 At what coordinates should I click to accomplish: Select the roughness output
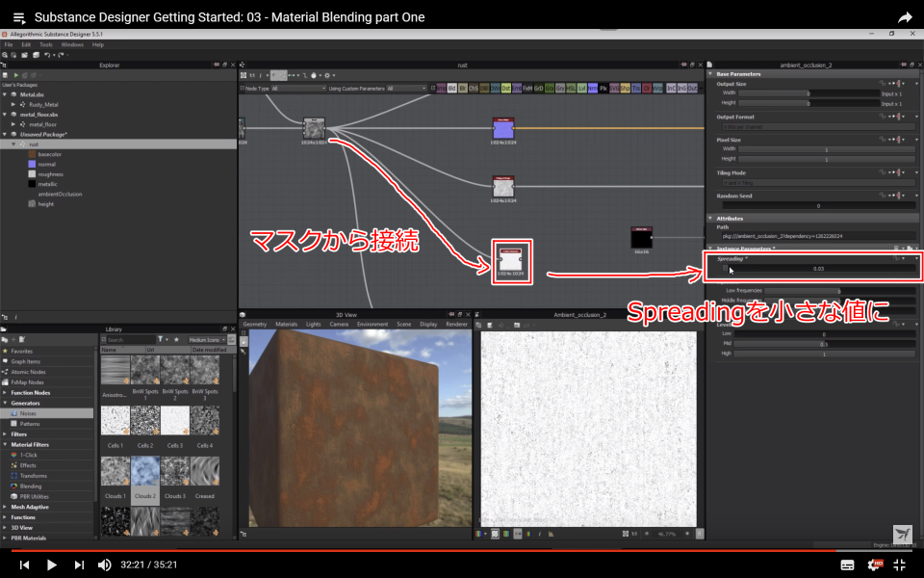pos(50,174)
